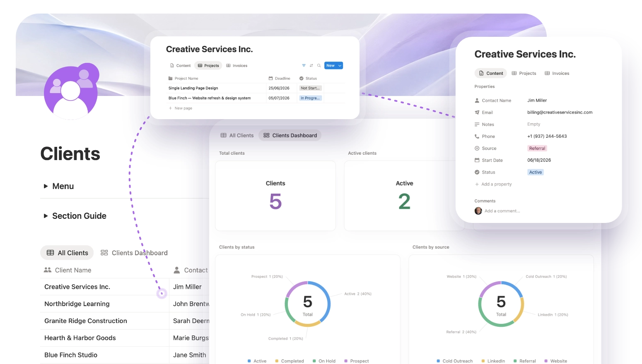Toggle Active legend in status chart
The height and width of the screenshot is (364, 642).
(257, 361)
